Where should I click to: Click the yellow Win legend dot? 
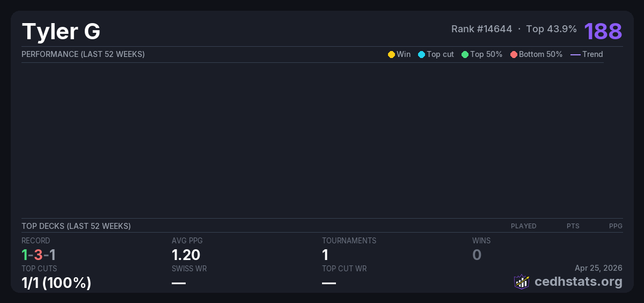[x=391, y=54]
